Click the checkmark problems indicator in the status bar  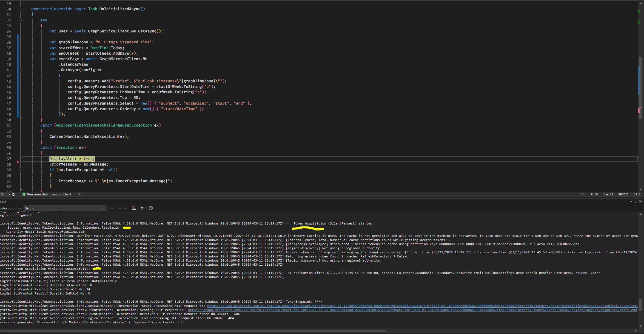click(24, 194)
